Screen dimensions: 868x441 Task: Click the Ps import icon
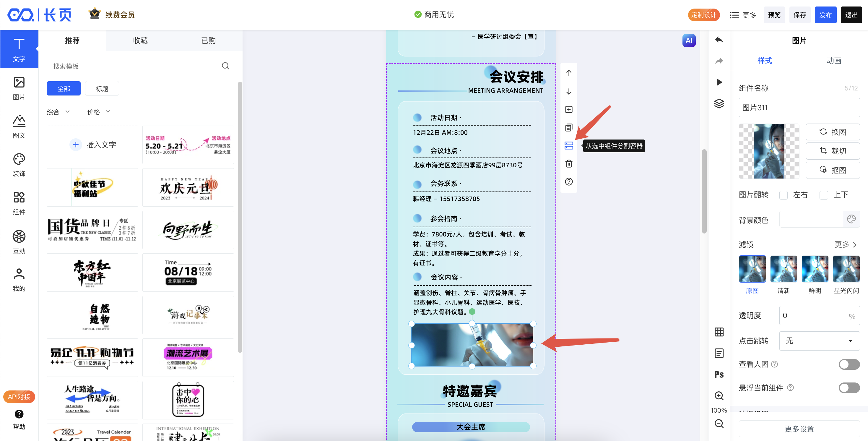coord(719,374)
